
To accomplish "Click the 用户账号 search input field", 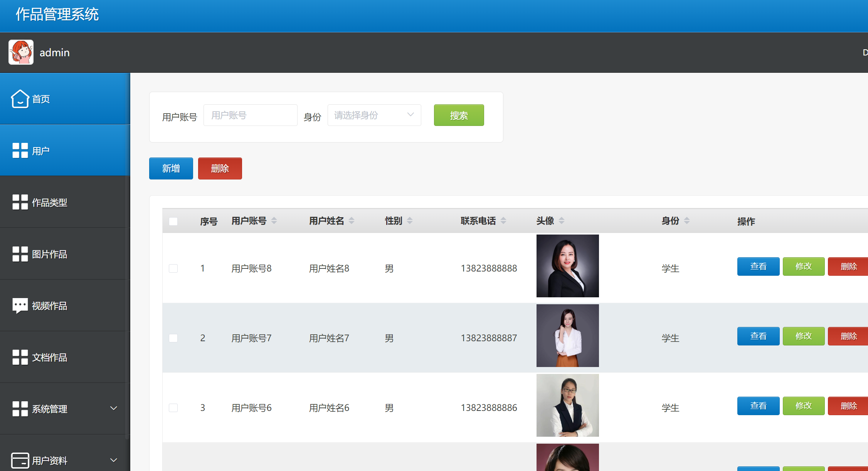I will pos(250,115).
